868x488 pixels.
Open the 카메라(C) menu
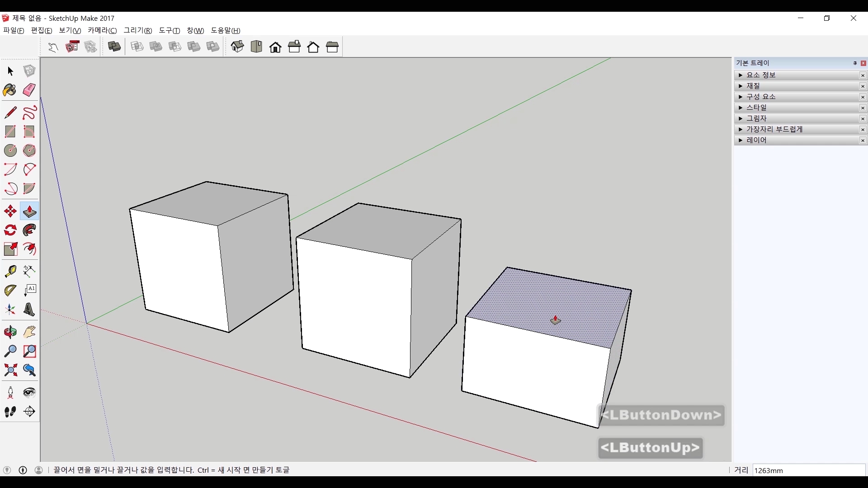pyautogui.click(x=102, y=30)
